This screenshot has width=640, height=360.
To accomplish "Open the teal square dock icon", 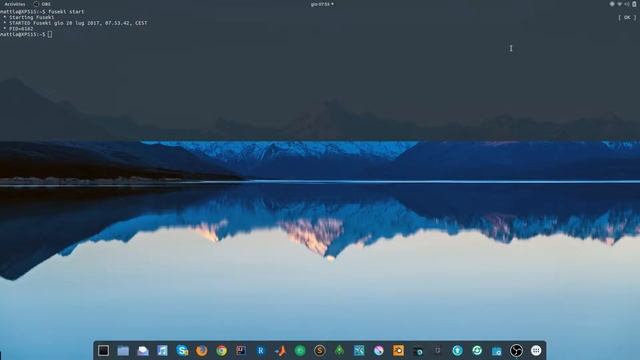I will point(359,350).
